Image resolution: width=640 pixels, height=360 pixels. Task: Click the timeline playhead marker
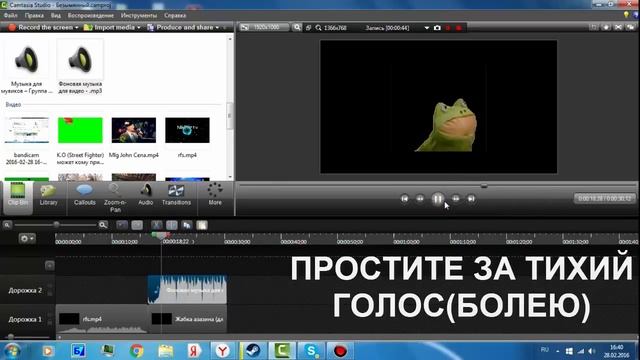(161, 236)
